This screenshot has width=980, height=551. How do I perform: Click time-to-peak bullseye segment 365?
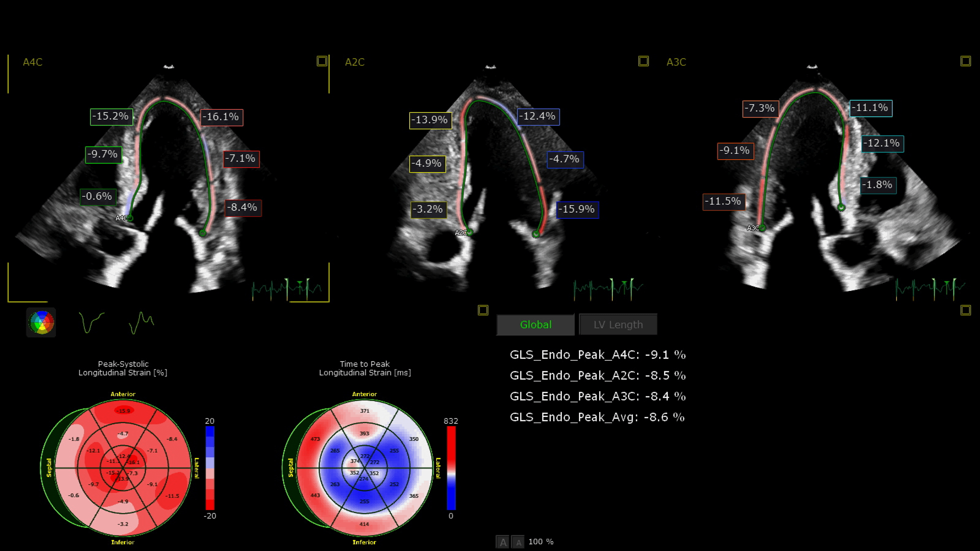click(x=414, y=496)
